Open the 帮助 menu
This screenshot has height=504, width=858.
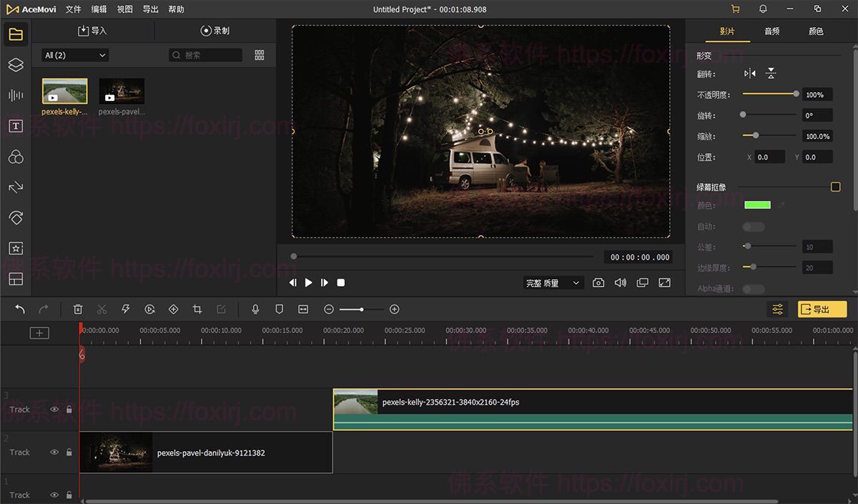(x=176, y=9)
